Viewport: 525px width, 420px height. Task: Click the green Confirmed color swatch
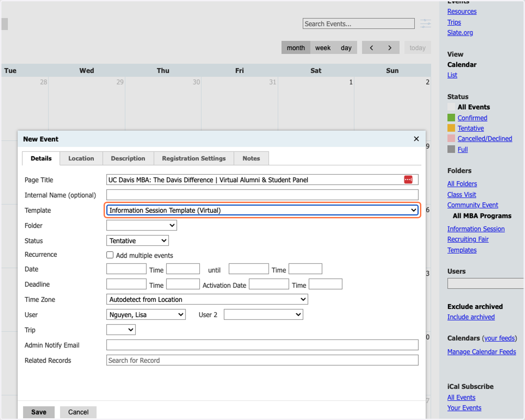pyautogui.click(x=451, y=118)
